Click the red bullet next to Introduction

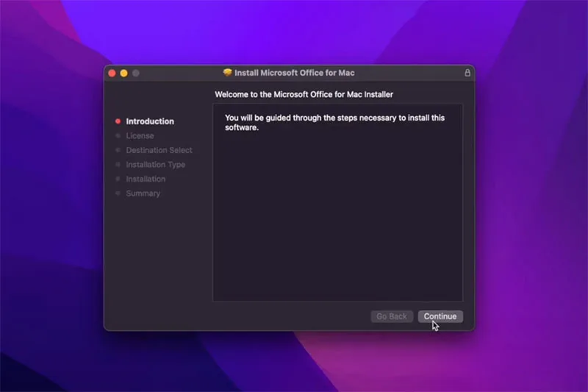pos(118,121)
